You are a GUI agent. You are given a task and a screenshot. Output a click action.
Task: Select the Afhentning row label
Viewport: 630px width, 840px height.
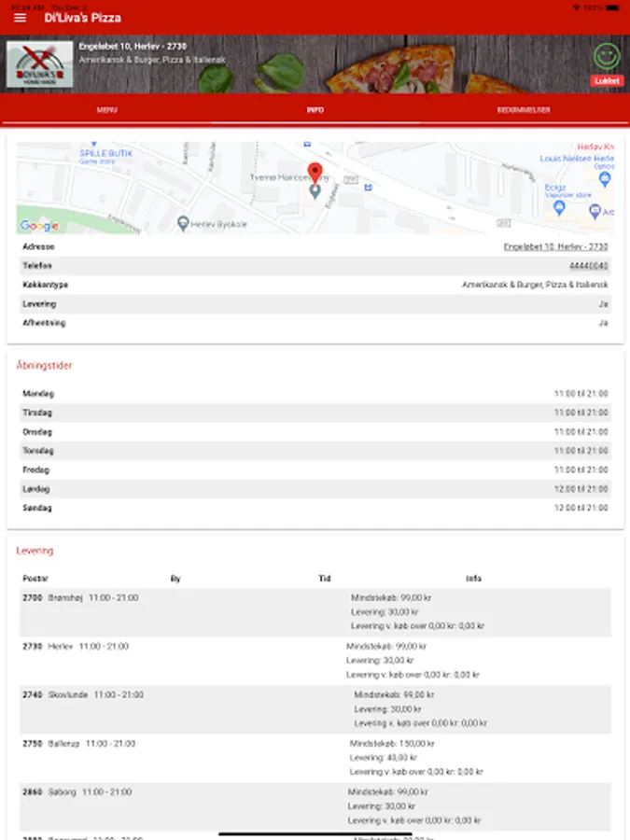pyautogui.click(x=44, y=323)
